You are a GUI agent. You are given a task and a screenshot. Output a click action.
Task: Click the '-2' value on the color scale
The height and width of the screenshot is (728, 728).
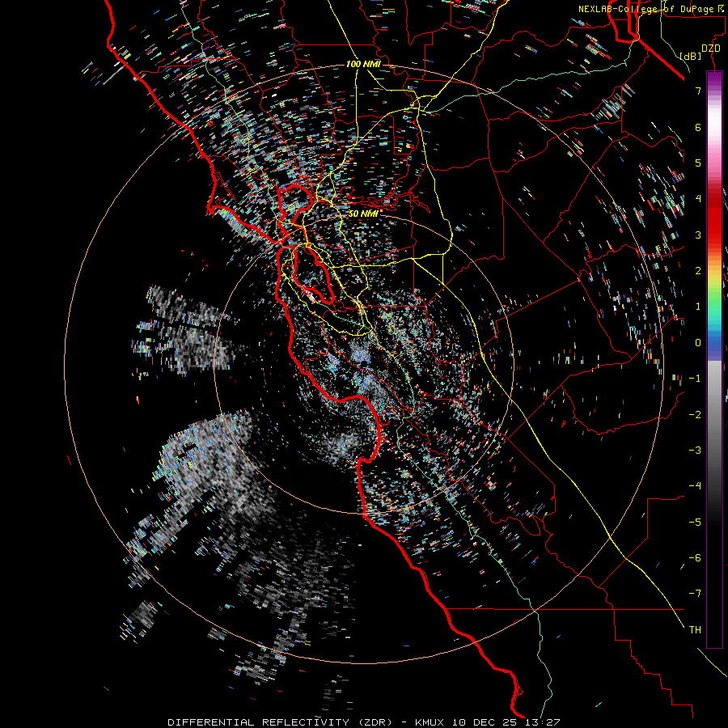pos(695,415)
